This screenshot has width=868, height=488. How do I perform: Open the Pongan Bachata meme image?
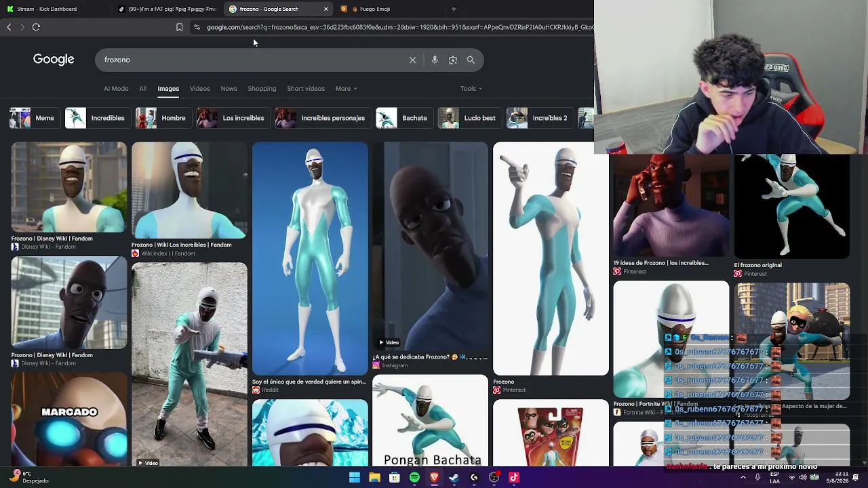pyautogui.click(x=431, y=422)
